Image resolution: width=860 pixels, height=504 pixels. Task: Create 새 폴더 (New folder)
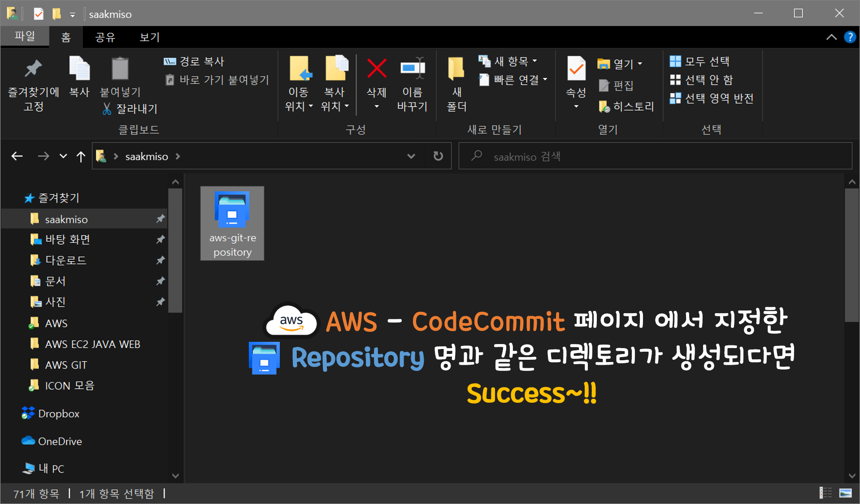[x=456, y=85]
